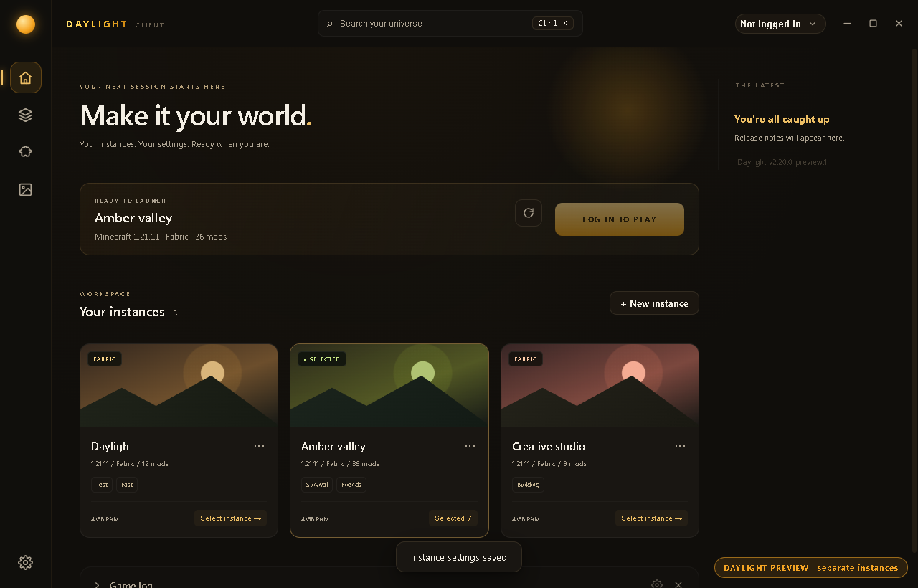
Task: Click the Fast tag on Daylight
Action: pyautogui.click(x=127, y=485)
